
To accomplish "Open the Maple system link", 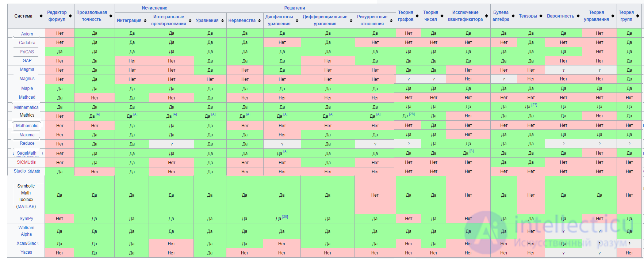I will 27,88.
